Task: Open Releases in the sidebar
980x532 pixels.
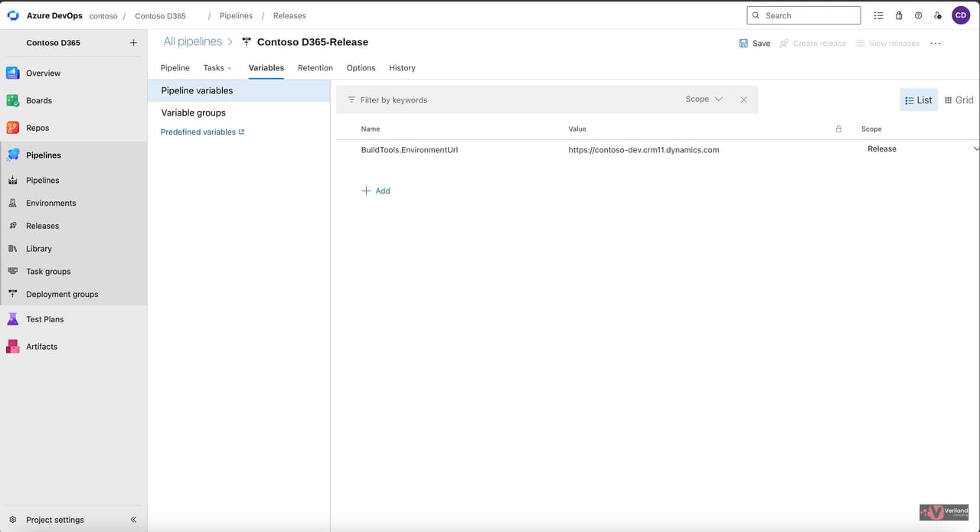Action: pyautogui.click(x=42, y=226)
